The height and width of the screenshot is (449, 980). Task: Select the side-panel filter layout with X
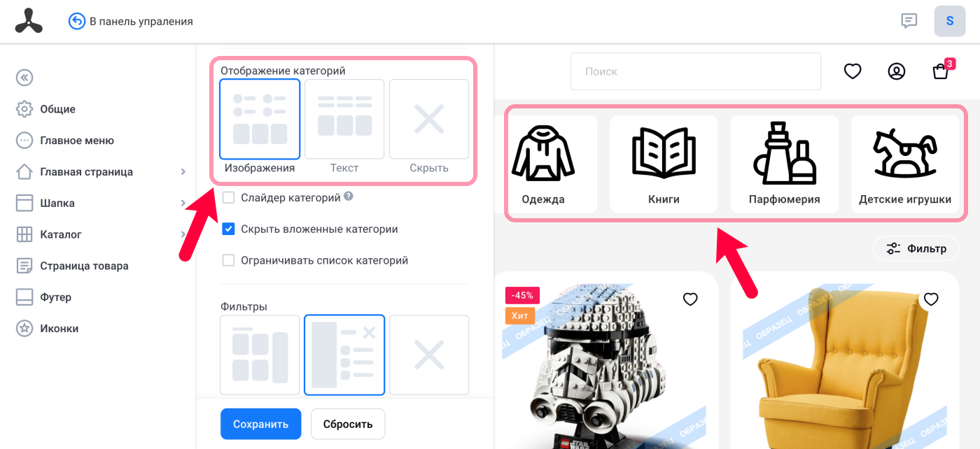(344, 355)
